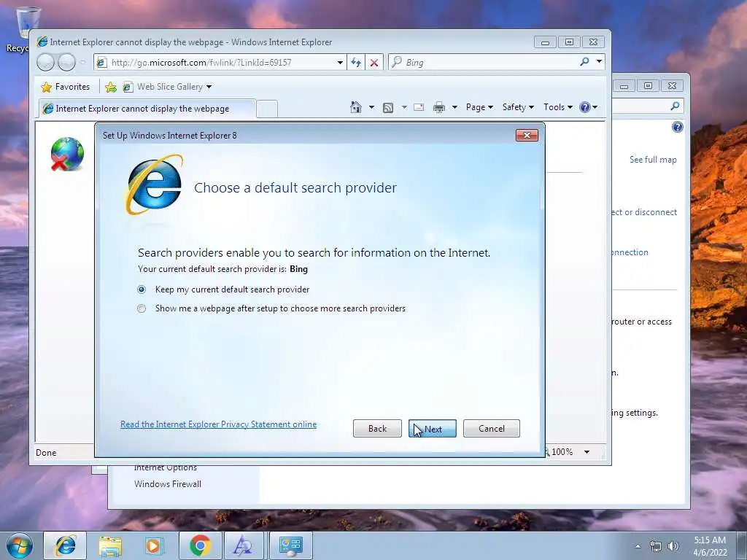The width and height of the screenshot is (747, 560).
Task: Click the address bar URL field
Action: pos(215,63)
